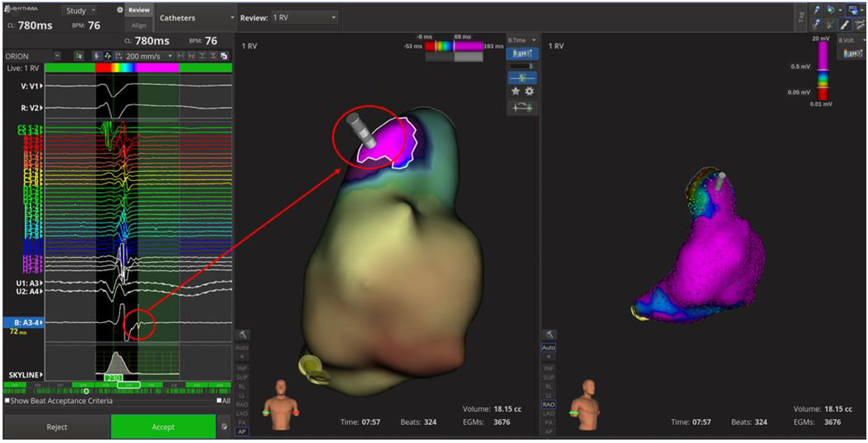Viewport: 868px width, 443px height.
Task: Select the white catheter tool in top-right toolbar
Action: (x=845, y=24)
